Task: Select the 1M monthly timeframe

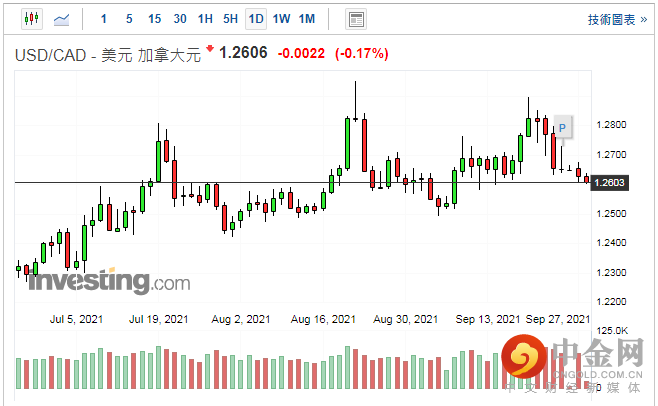Action: (x=307, y=19)
